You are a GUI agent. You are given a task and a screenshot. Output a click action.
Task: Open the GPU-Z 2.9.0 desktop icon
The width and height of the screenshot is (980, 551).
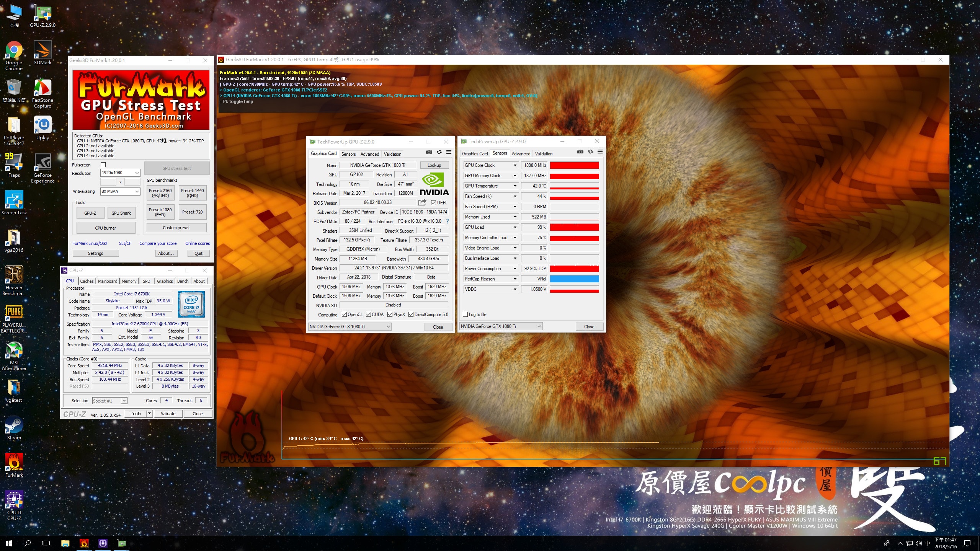(x=42, y=16)
